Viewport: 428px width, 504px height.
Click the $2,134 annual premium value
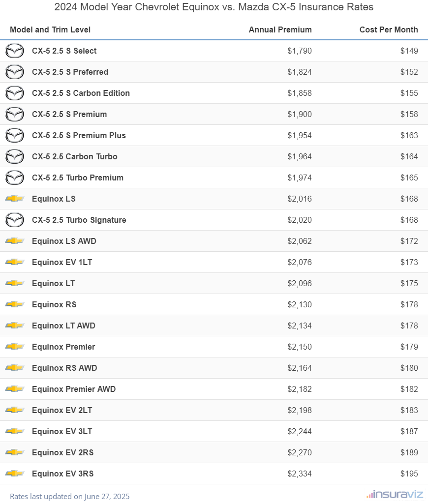point(300,326)
